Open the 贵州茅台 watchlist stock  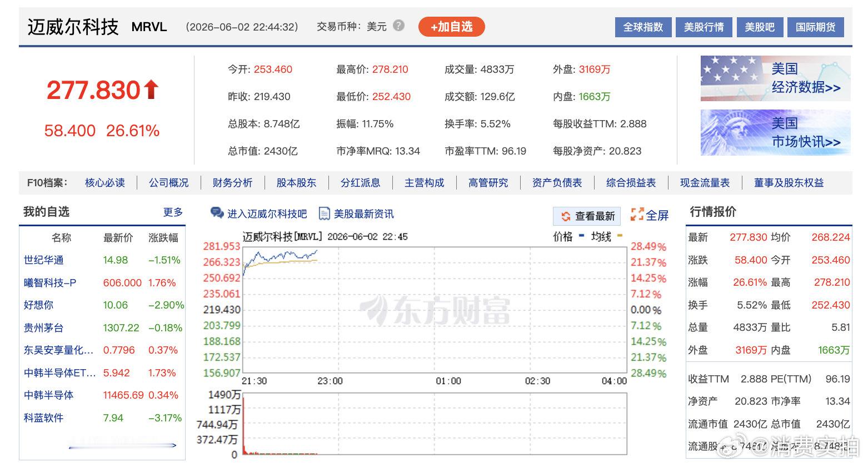click(43, 328)
